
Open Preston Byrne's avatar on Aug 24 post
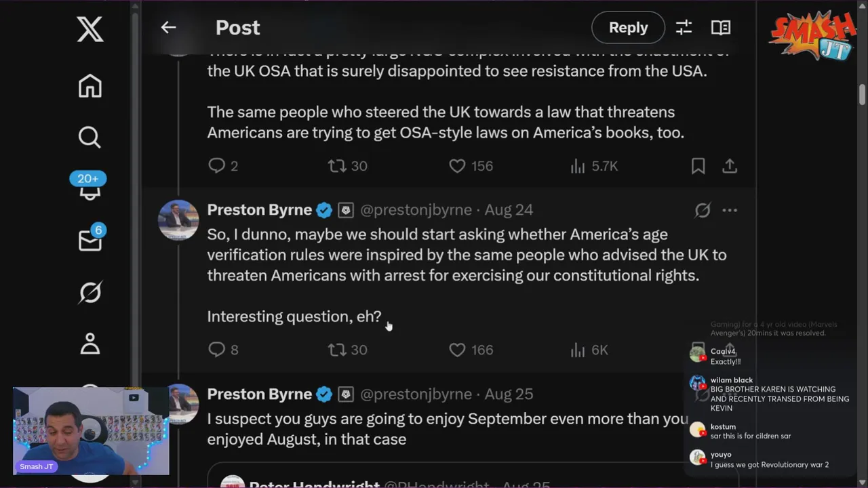pos(178,220)
